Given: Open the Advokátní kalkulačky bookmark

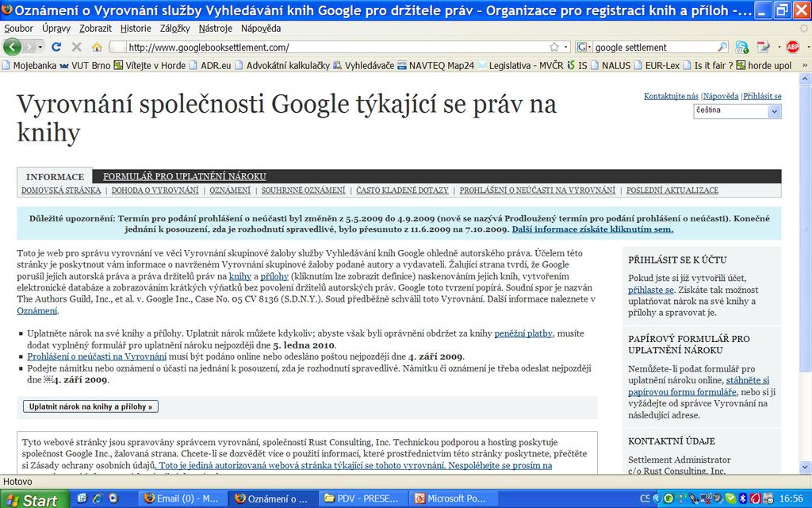Looking at the screenshot, I should 282,65.
